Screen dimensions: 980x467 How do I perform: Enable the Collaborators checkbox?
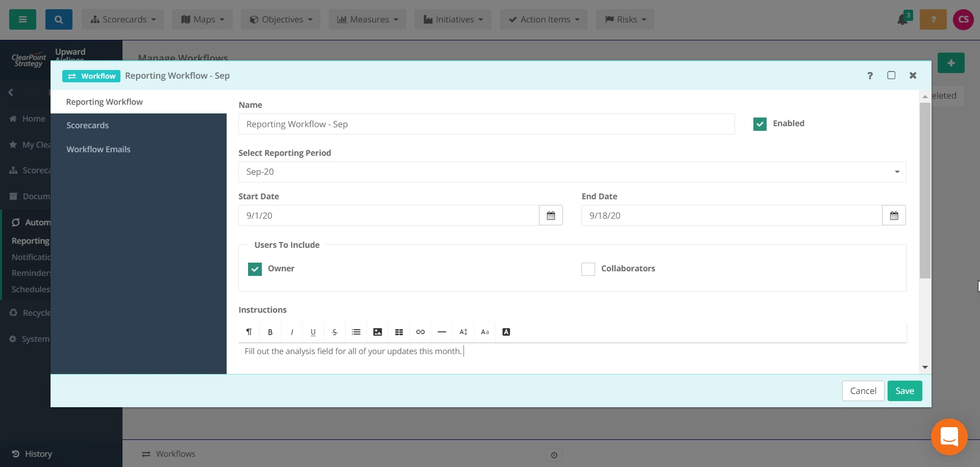click(x=587, y=269)
